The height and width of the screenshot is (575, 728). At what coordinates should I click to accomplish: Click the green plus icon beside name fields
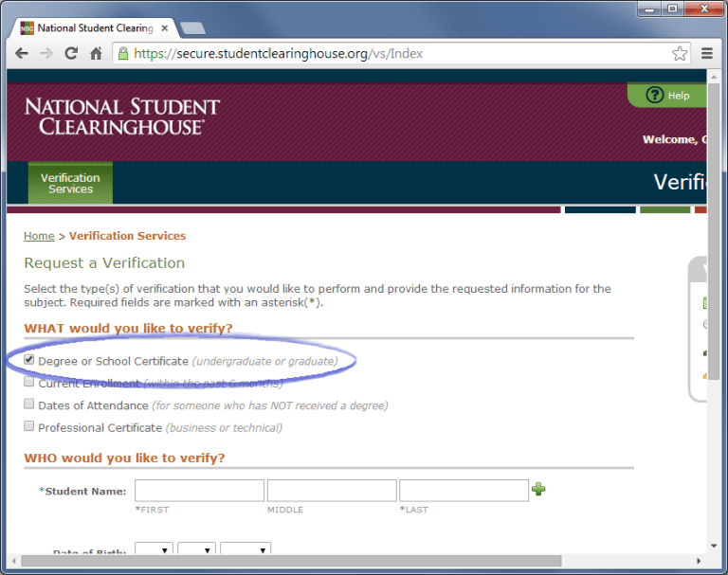click(x=538, y=490)
